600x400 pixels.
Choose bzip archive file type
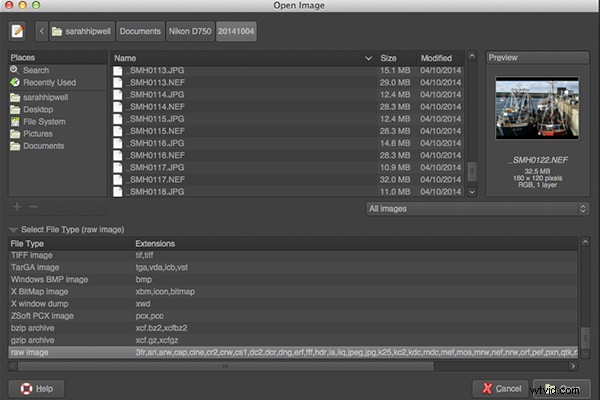[293, 328]
